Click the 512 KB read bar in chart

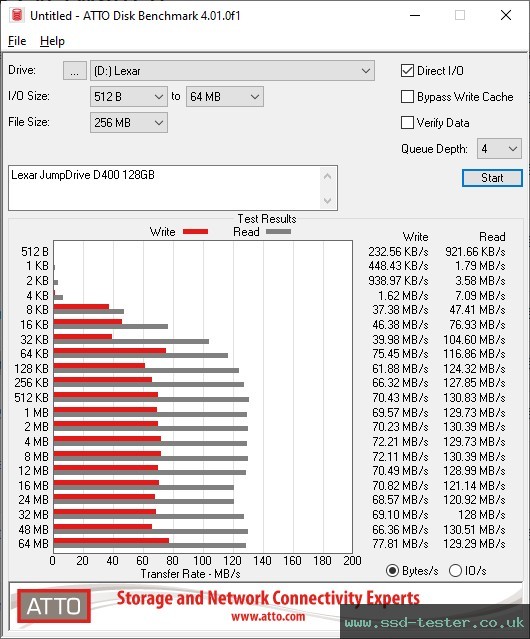(151, 400)
